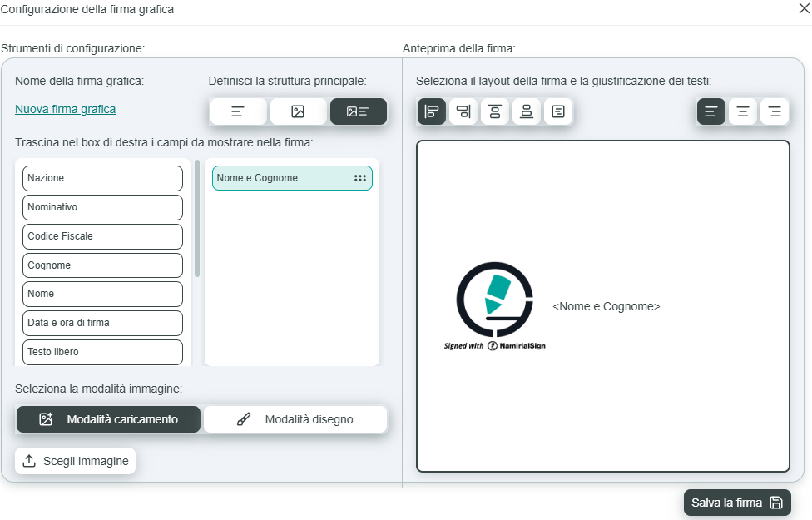The height and width of the screenshot is (520, 812).
Task: Edit the signature name Nuova firma grafica
Action: [x=65, y=109]
